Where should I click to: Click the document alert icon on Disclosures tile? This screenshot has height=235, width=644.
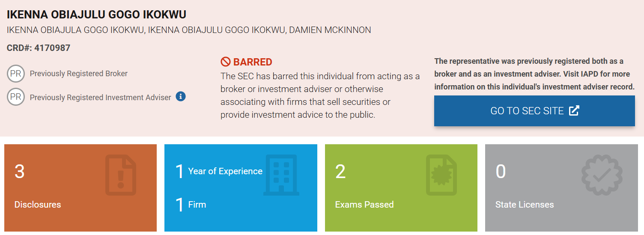pos(121,175)
